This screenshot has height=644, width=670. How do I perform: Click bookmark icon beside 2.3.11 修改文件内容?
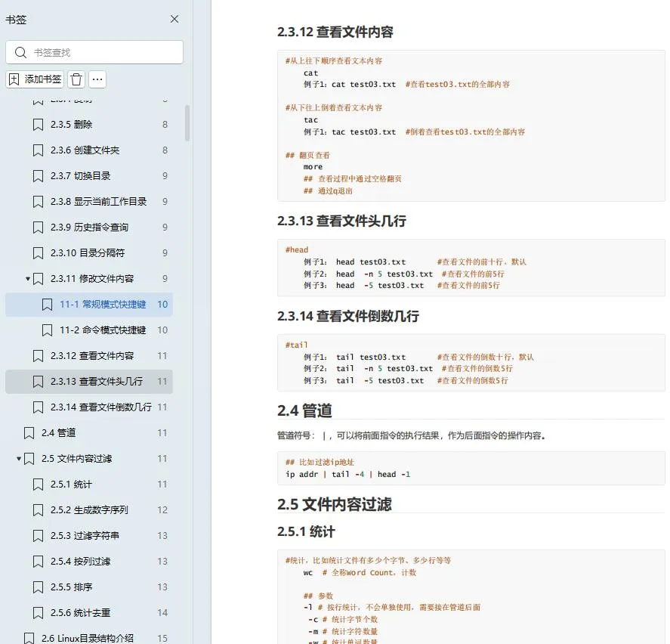pos(38,279)
